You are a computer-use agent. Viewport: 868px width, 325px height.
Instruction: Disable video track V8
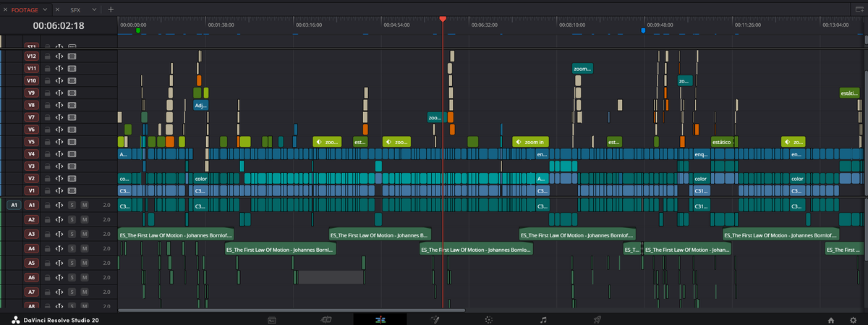72,105
